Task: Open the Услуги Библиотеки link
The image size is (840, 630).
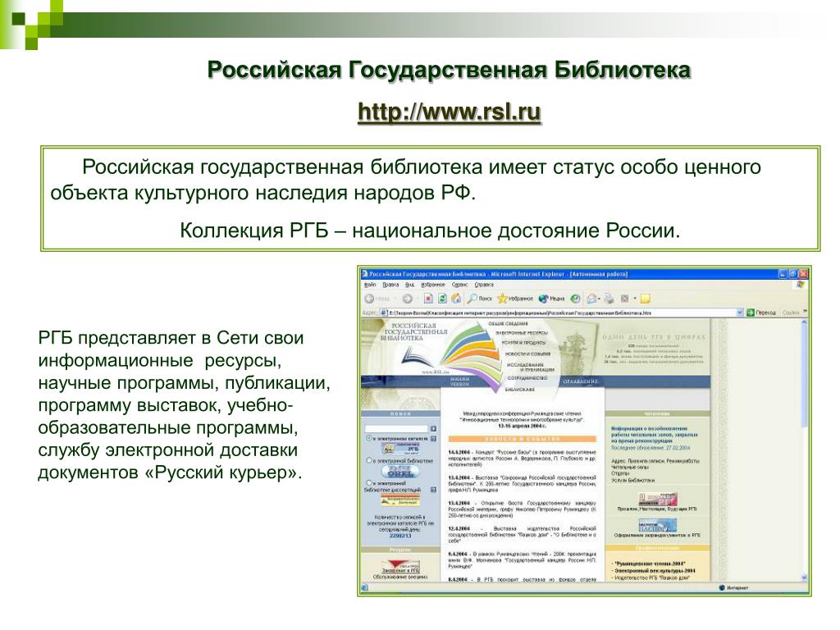Action: click(633, 480)
